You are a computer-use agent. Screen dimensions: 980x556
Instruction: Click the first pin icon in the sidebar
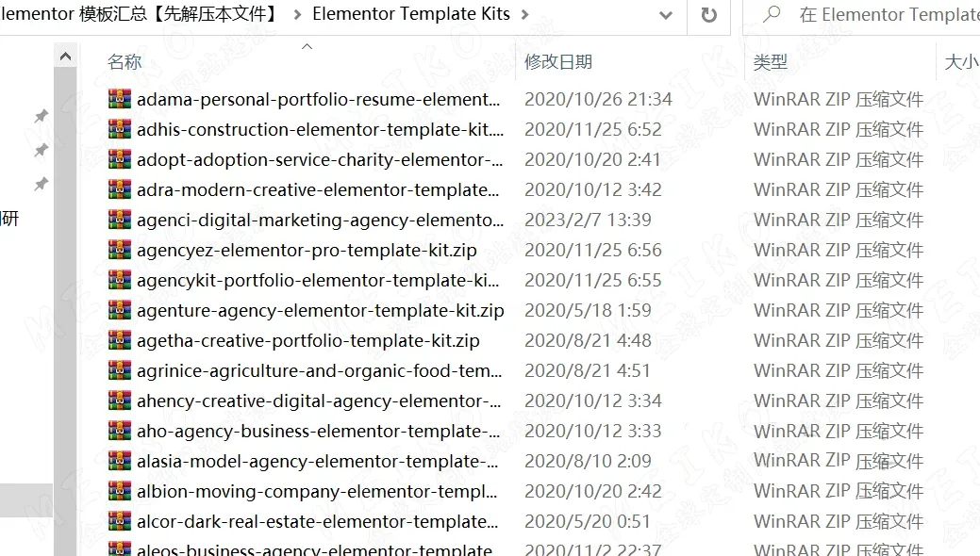pyautogui.click(x=41, y=116)
